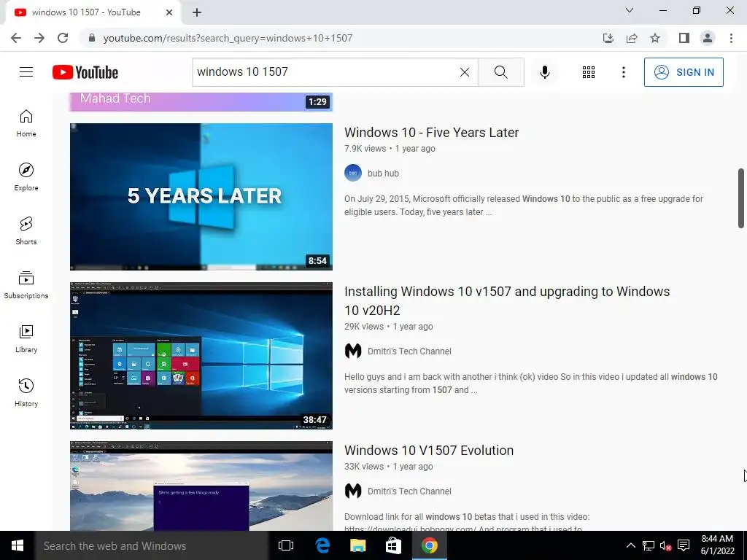Open the muted volume tray icon
Viewport: 747px width, 560px height.
tap(665, 545)
